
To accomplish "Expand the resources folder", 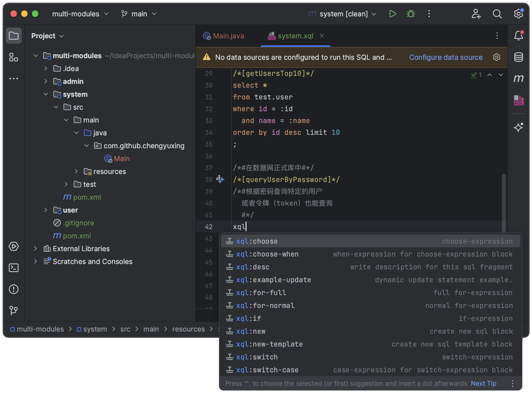I will pos(76,171).
